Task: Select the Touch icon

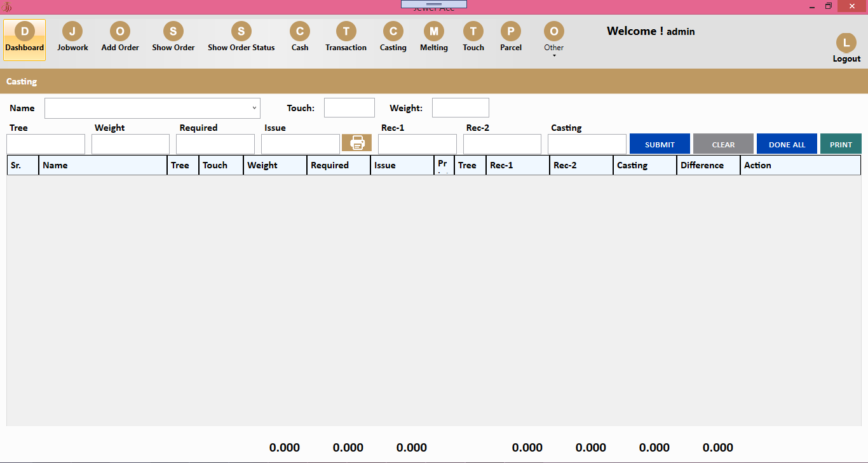Action: [x=473, y=38]
